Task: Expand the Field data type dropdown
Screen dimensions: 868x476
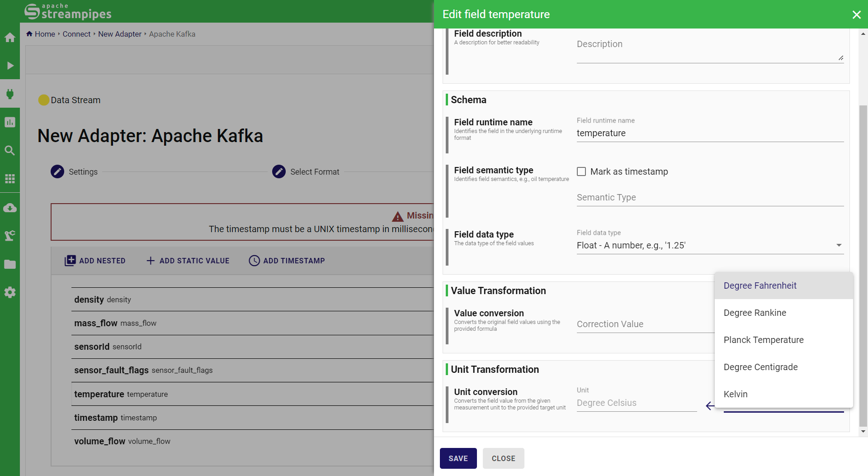Action: pyautogui.click(x=710, y=245)
